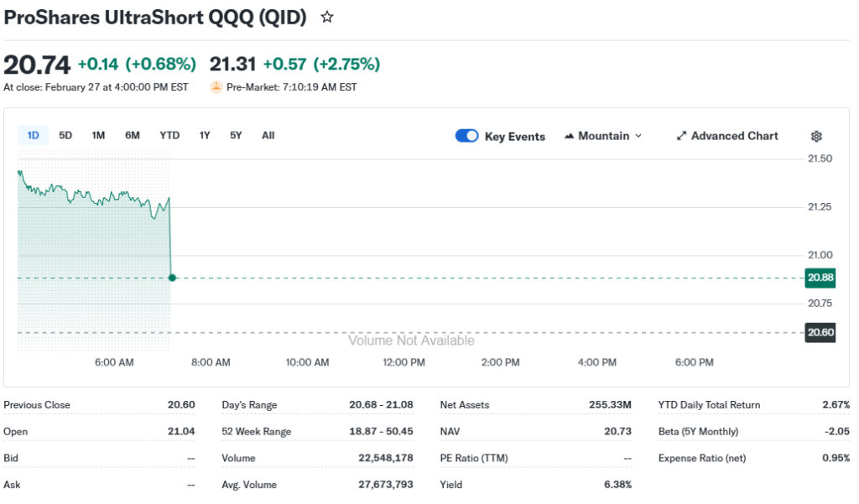Image resolution: width=859 pixels, height=504 pixels.
Task: Select the 1M chart range
Action: [98, 135]
